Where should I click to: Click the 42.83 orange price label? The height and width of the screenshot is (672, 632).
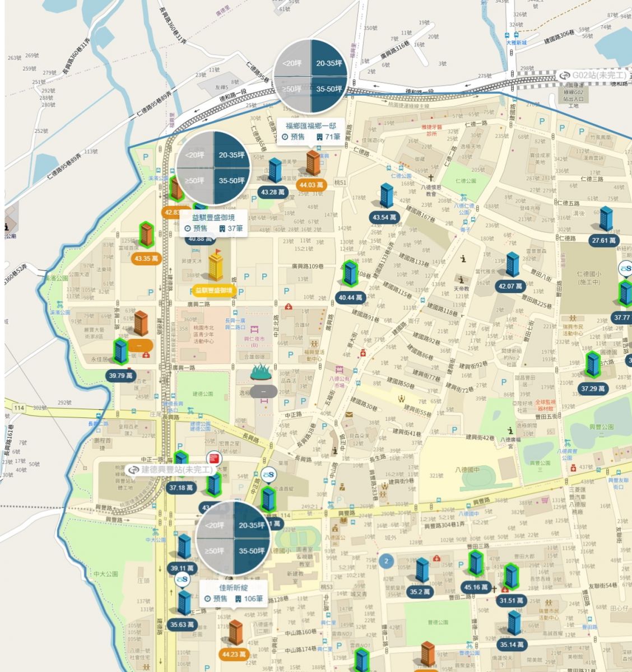[175, 212]
